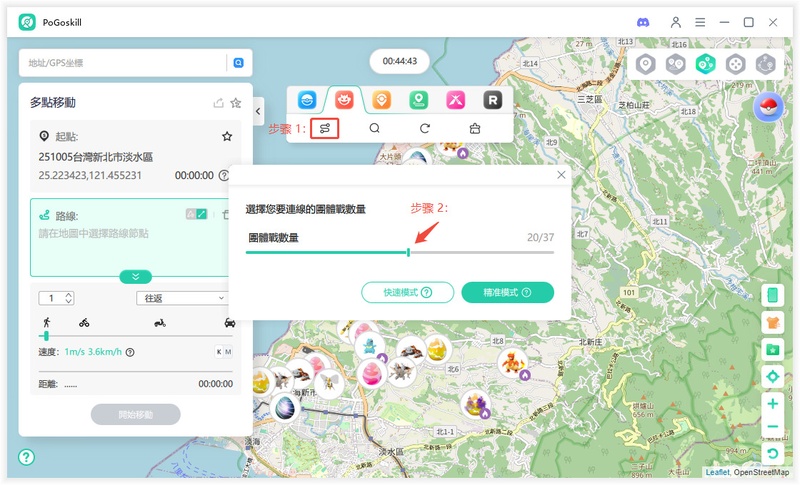Image resolution: width=800 pixels, height=485 pixels.
Task: Click the route connect icon in the toolbar
Action: click(x=324, y=128)
